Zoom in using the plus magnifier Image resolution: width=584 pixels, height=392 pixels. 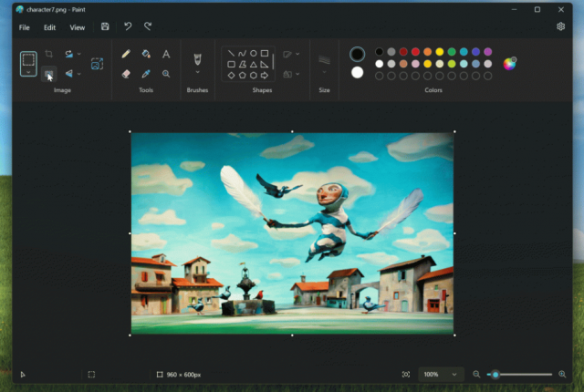tap(562, 374)
